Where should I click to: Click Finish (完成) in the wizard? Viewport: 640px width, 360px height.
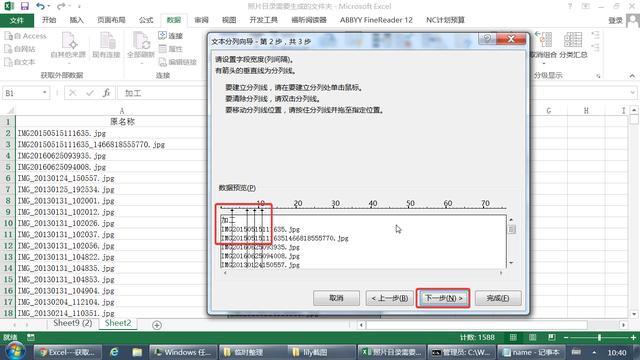coord(498,298)
